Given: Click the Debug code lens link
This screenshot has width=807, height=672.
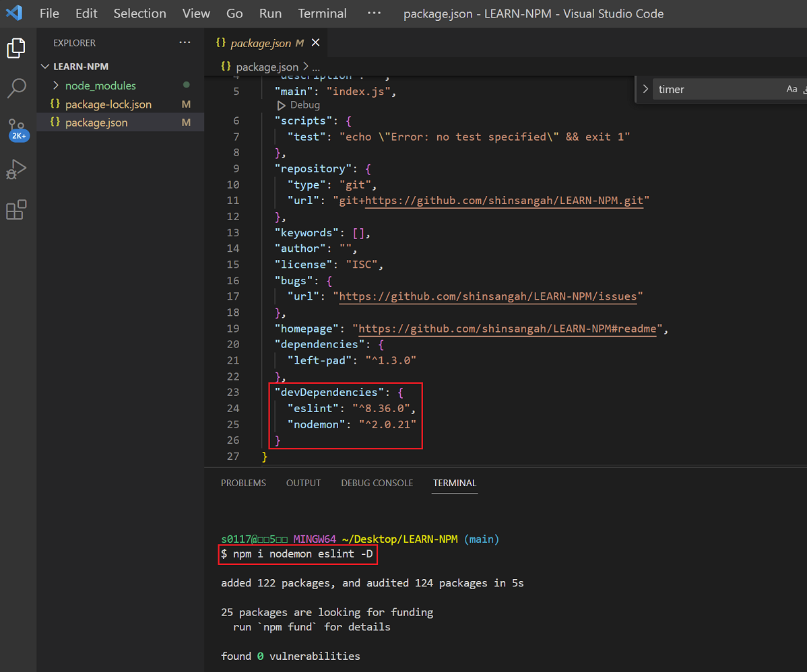Looking at the screenshot, I should point(304,105).
